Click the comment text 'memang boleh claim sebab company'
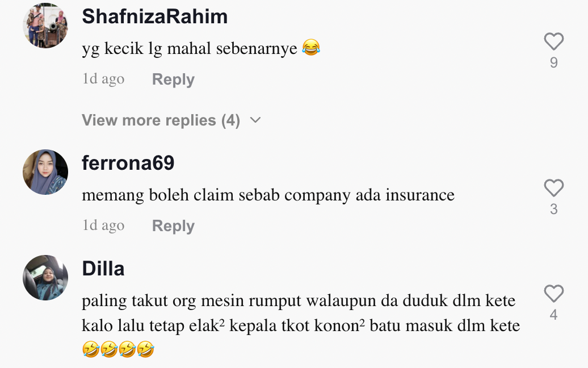 click(x=216, y=195)
